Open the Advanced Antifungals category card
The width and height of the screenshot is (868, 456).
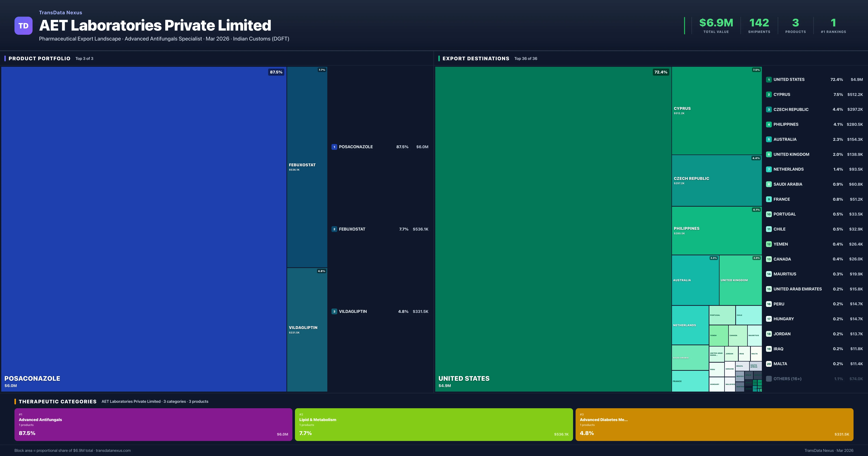pos(153,424)
